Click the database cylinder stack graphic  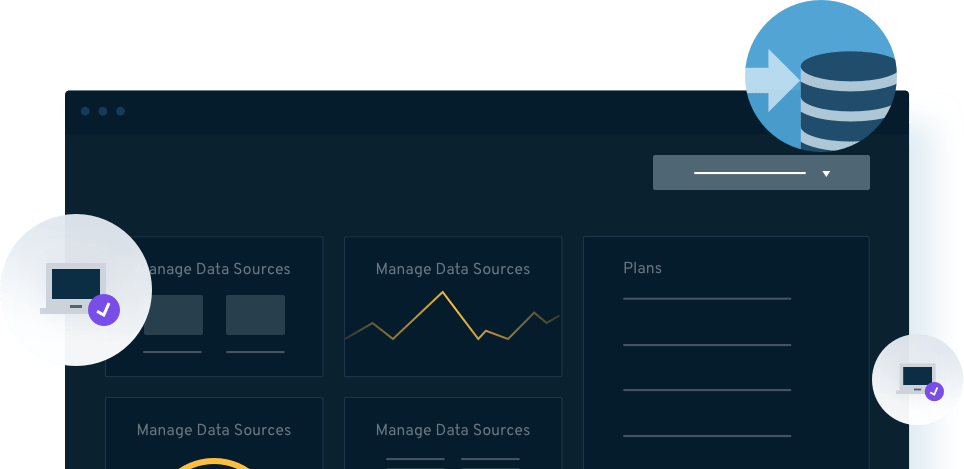pyautogui.click(x=848, y=101)
